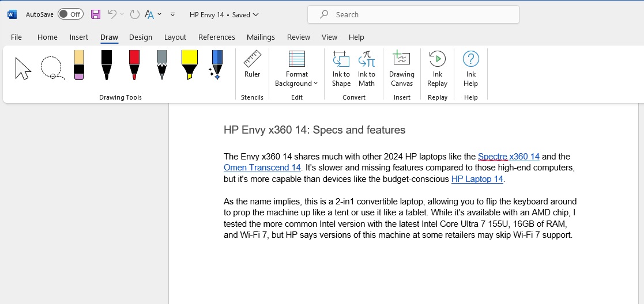Open the Mailings tab
This screenshot has width=644, height=304.
tap(261, 37)
